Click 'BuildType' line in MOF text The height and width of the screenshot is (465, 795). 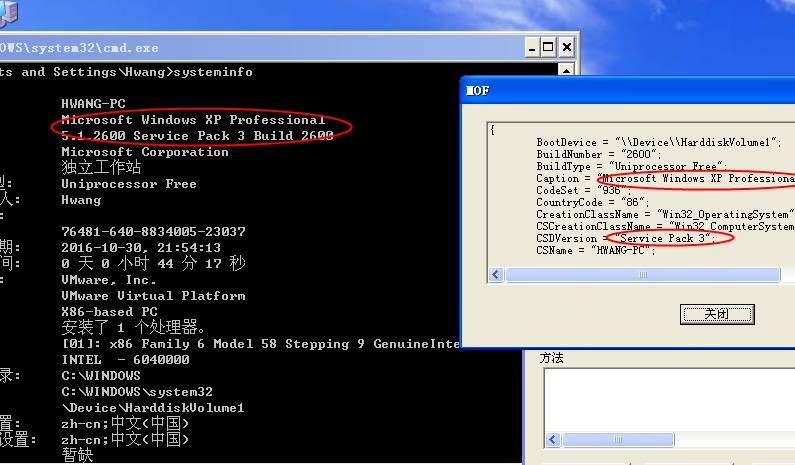tap(632, 166)
